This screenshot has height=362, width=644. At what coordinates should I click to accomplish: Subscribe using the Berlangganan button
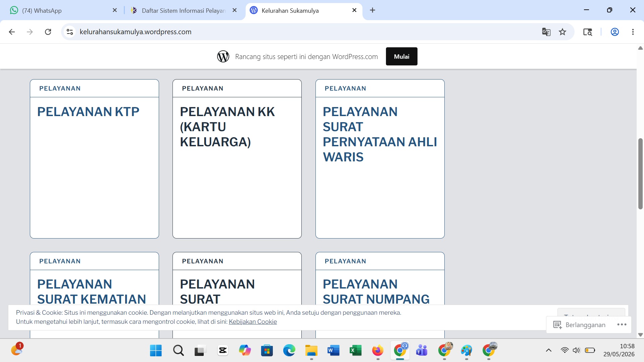580,325
